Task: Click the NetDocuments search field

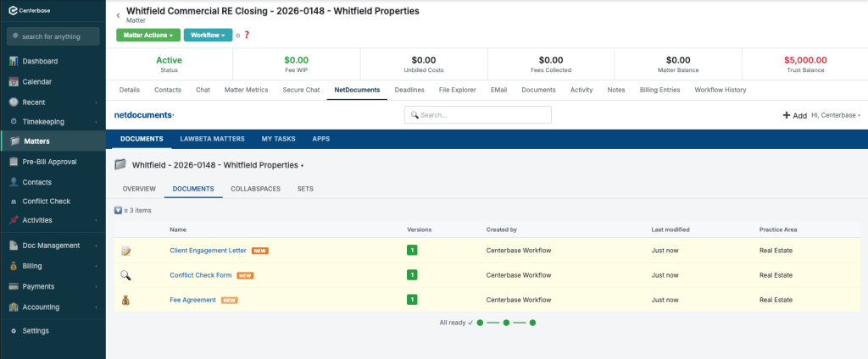Action: (x=478, y=115)
